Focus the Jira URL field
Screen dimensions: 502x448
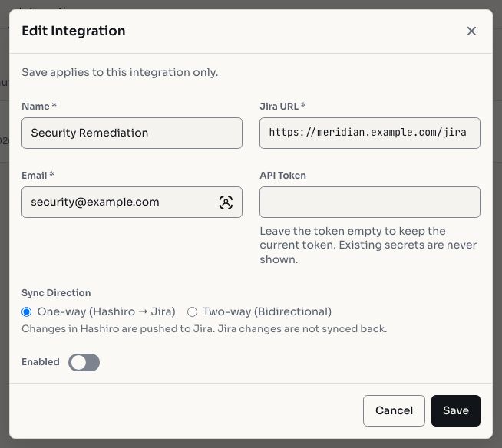(x=370, y=133)
